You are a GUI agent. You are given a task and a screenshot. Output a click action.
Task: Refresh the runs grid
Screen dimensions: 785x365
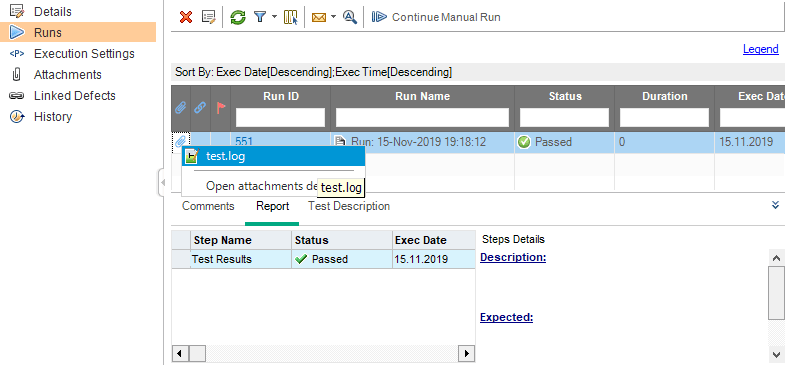[x=238, y=18]
